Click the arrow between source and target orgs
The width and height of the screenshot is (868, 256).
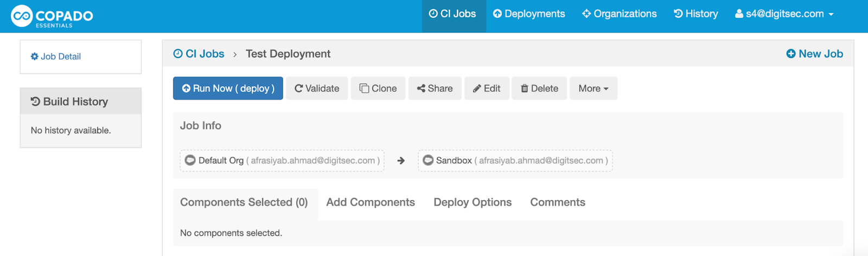click(401, 161)
